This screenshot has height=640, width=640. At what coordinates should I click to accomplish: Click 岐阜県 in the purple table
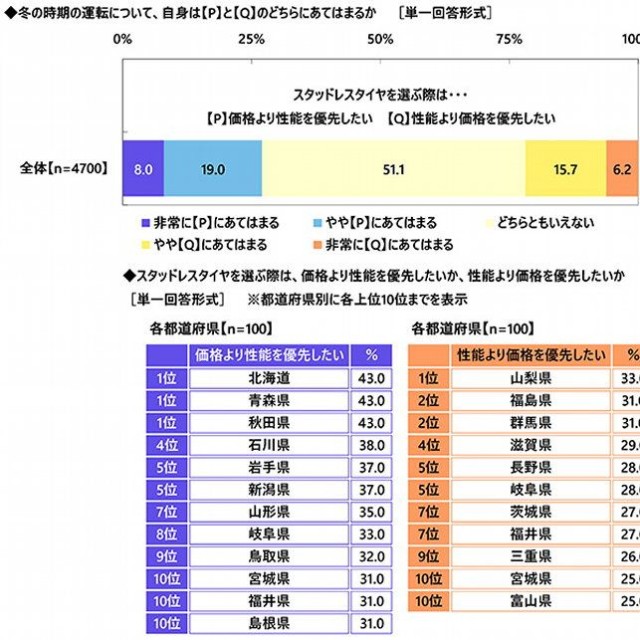click(x=269, y=534)
